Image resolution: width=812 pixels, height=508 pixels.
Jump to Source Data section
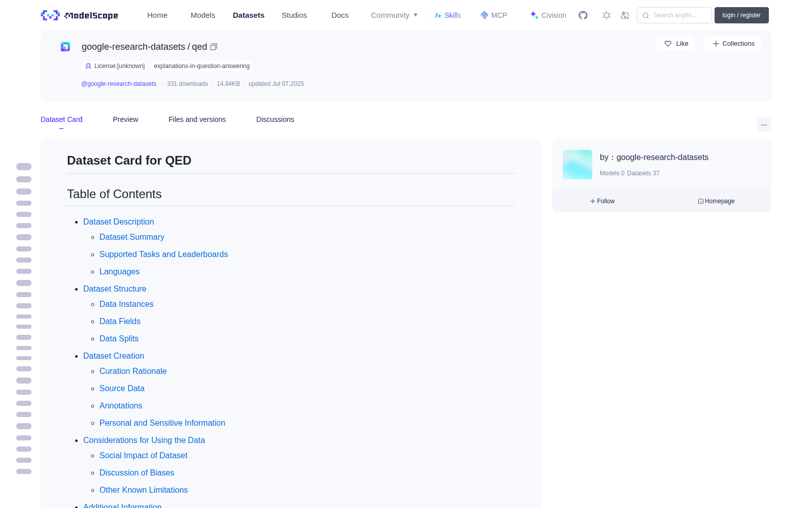[122, 388]
